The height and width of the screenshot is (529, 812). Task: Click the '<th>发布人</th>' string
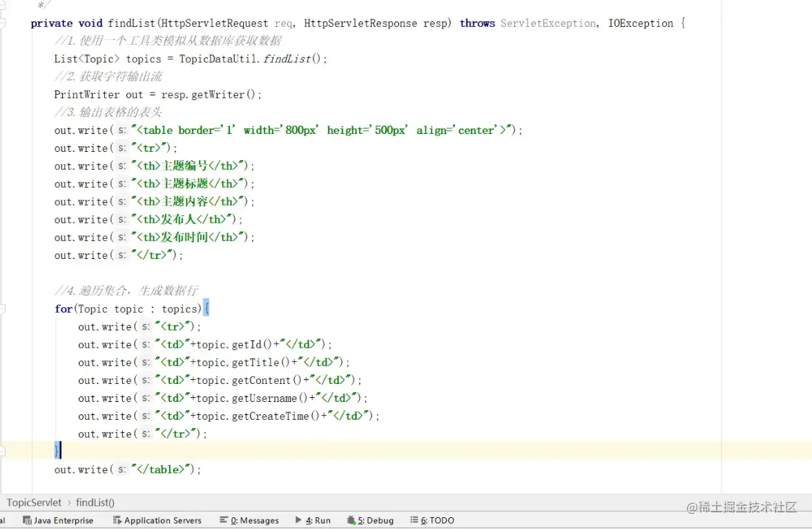coord(182,220)
